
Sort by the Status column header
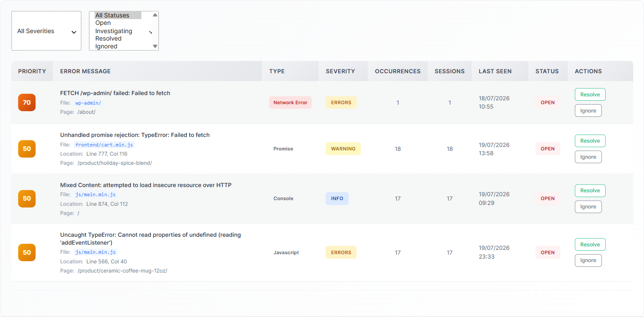click(x=548, y=71)
